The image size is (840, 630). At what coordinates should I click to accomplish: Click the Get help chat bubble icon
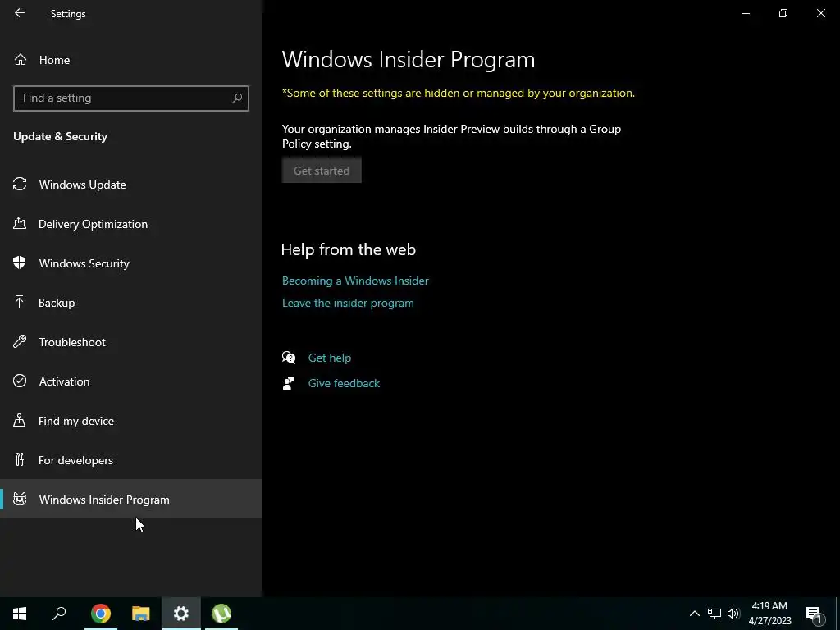pyautogui.click(x=289, y=358)
